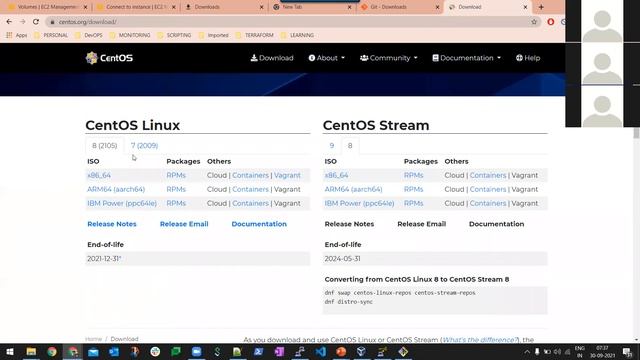Click the CentOS logo
The width and height of the screenshot is (640, 360).
[109, 58]
